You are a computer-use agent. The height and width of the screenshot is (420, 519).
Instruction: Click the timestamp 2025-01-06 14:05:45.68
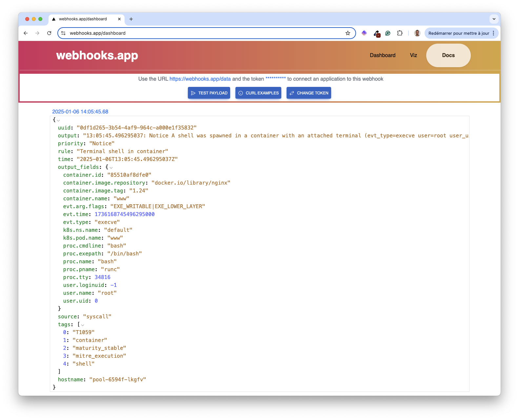[x=80, y=112]
